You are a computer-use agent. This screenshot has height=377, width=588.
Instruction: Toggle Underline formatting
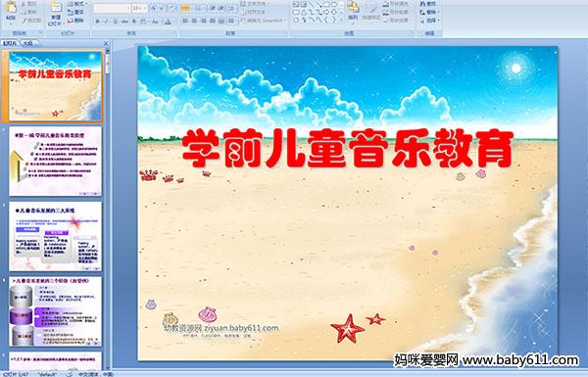(115, 22)
